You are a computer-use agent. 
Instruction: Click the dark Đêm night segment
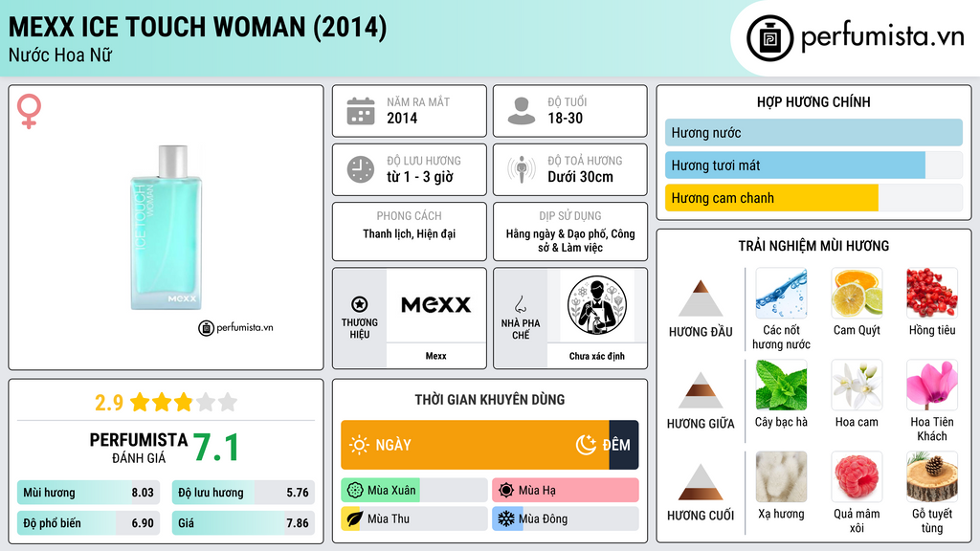point(624,445)
